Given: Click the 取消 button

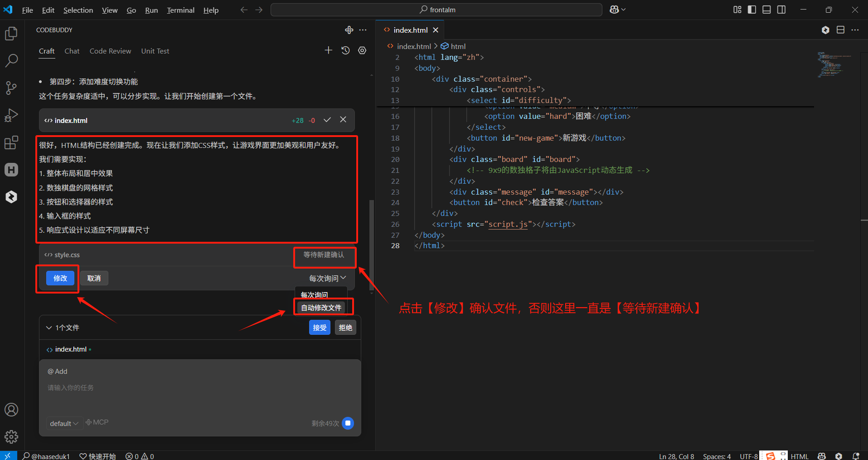Looking at the screenshot, I should coord(94,278).
